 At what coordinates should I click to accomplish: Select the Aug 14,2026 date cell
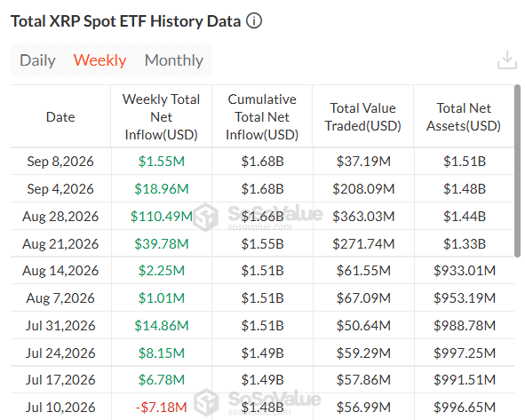point(60,271)
